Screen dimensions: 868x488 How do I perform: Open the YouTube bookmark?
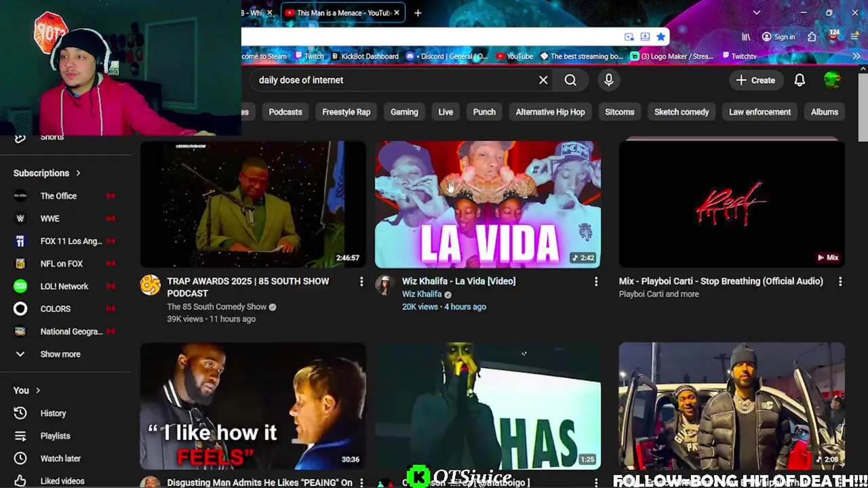515,56
